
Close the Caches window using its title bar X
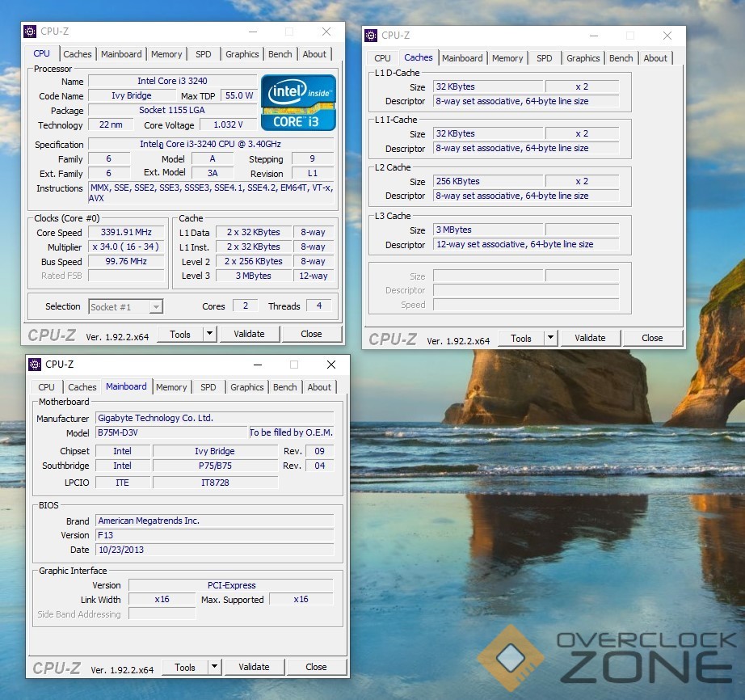[667, 36]
